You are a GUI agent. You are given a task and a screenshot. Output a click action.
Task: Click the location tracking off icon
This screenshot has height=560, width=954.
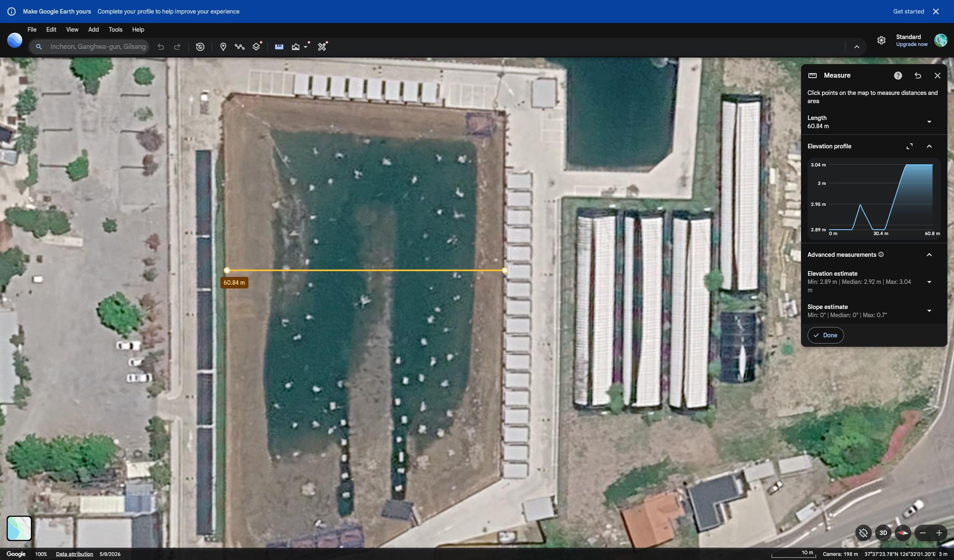pos(864,533)
